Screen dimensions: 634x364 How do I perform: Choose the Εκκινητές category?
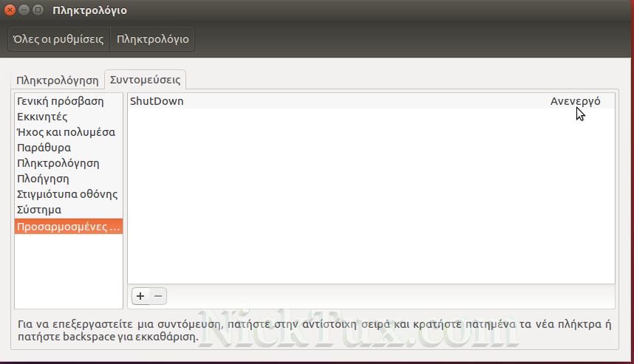click(x=43, y=117)
